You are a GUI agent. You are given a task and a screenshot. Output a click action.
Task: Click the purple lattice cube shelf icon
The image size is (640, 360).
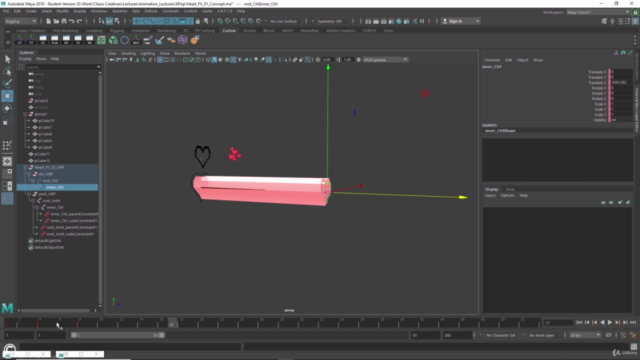click(x=182, y=40)
